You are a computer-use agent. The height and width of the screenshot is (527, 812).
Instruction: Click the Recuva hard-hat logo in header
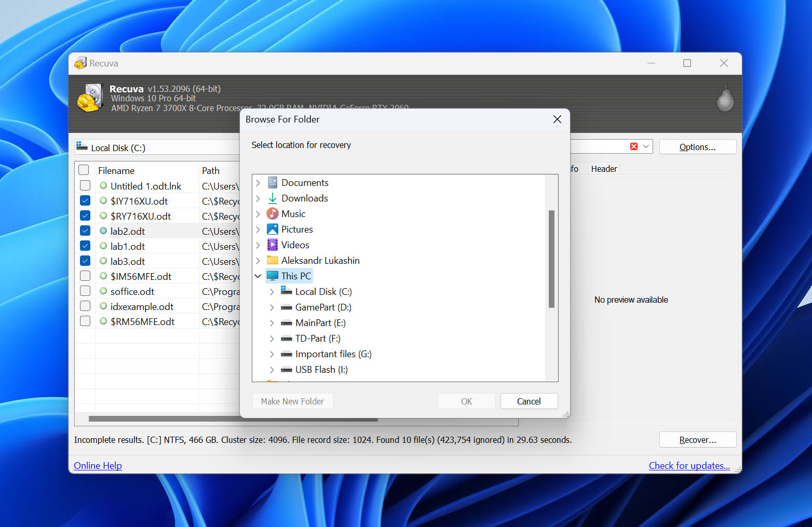[90, 98]
